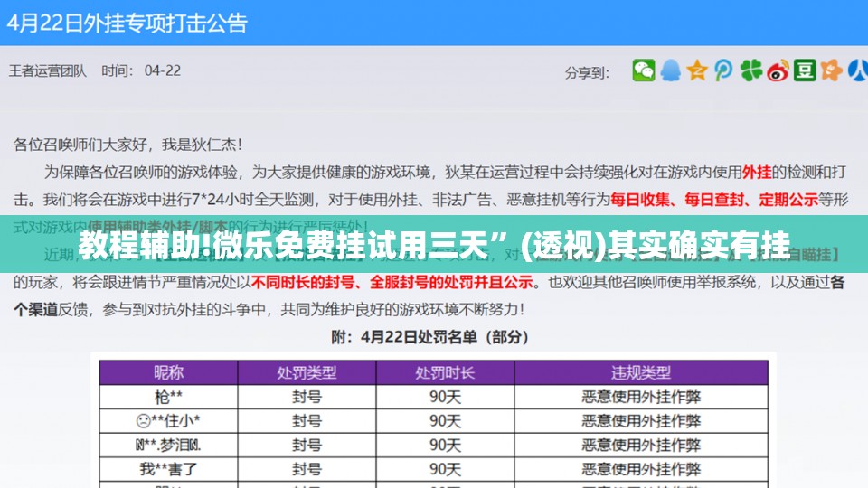Click the heading 附: 4月22日处罚名单 (部分)
Viewport: 868px width, 488px height.
pos(430,337)
